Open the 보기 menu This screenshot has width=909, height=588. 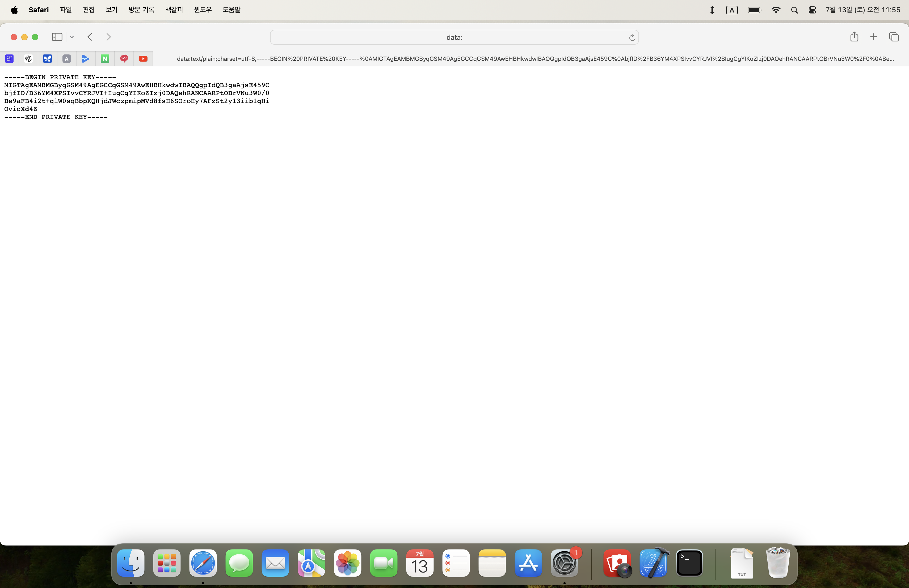[x=112, y=10]
